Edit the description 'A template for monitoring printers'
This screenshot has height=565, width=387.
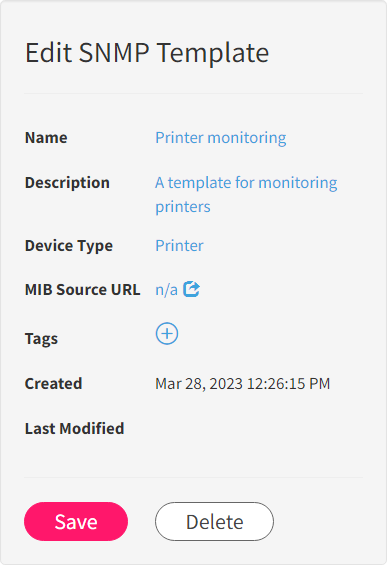click(246, 195)
